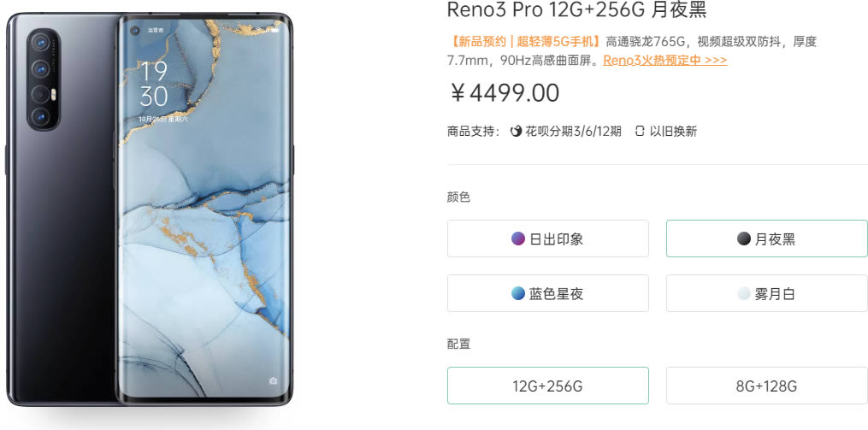Screen dimensions: 868x430
Task: Select the 日出印象 color option
Action: tap(548, 239)
